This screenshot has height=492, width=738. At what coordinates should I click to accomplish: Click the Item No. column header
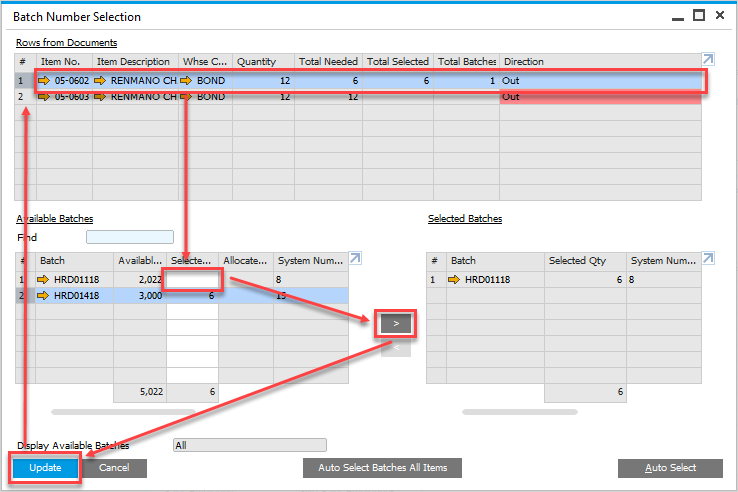pos(64,62)
